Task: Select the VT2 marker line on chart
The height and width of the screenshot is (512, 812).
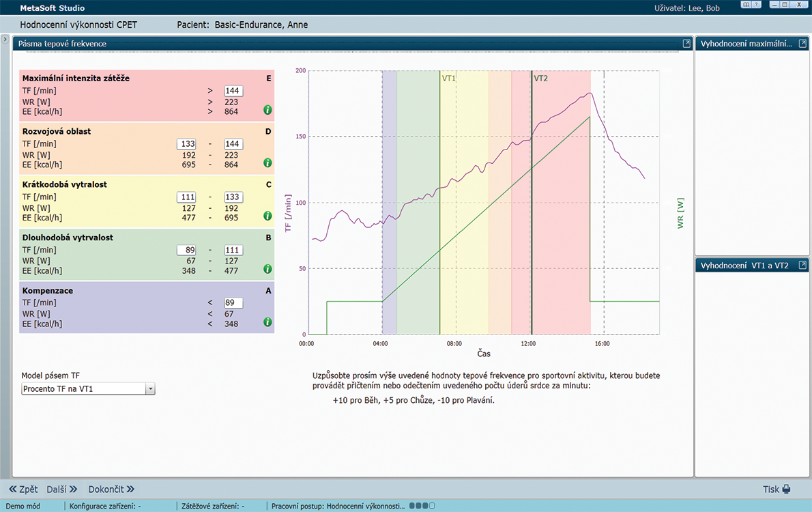Action: coord(532,205)
